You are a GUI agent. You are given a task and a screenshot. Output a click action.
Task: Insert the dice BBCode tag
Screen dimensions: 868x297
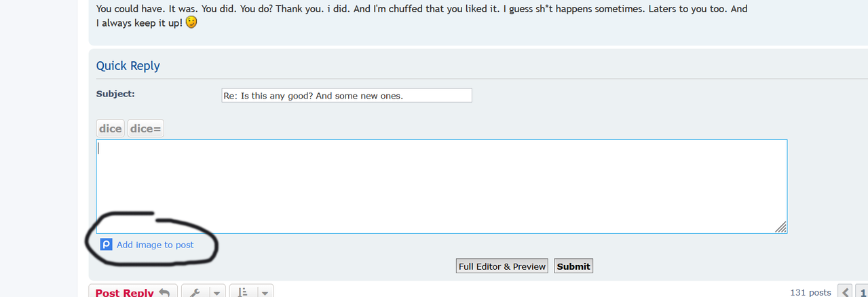[111, 128]
